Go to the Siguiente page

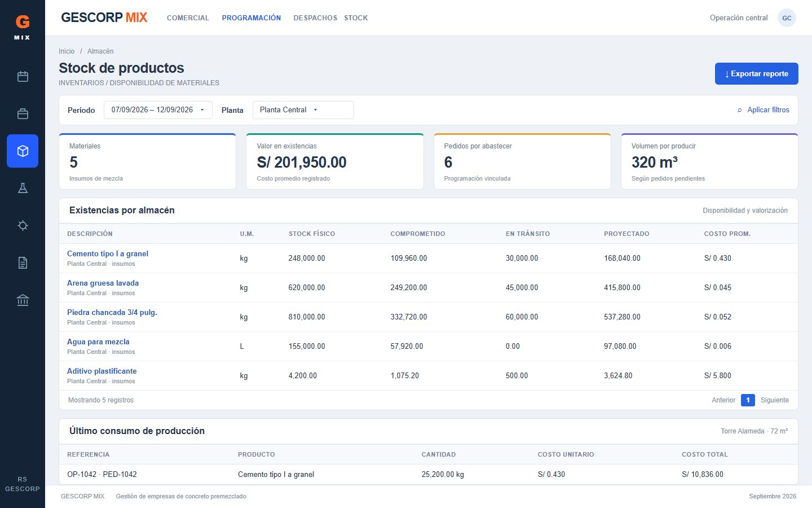click(x=775, y=400)
